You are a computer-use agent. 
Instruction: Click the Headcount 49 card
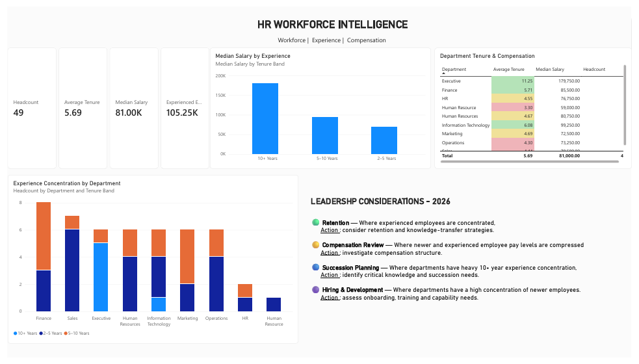point(32,108)
